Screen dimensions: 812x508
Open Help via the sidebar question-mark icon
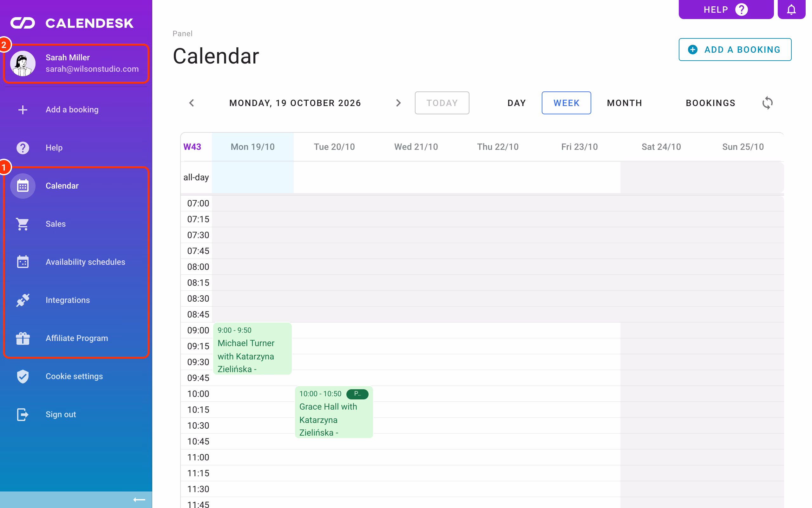pos(23,148)
